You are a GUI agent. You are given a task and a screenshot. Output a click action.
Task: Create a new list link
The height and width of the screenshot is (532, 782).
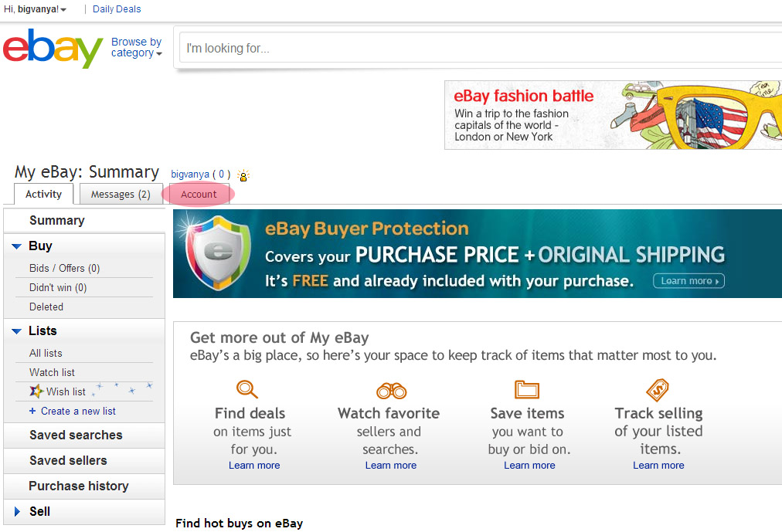(x=78, y=412)
